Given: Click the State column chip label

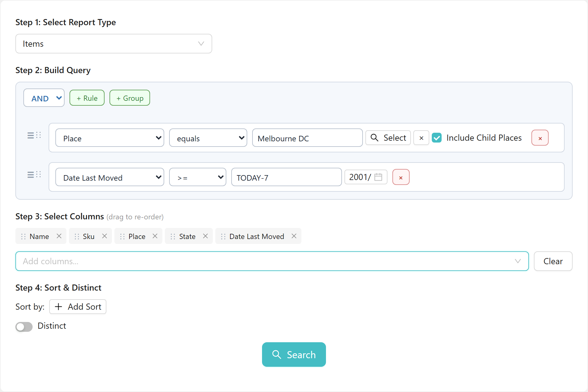Looking at the screenshot, I should [x=187, y=236].
